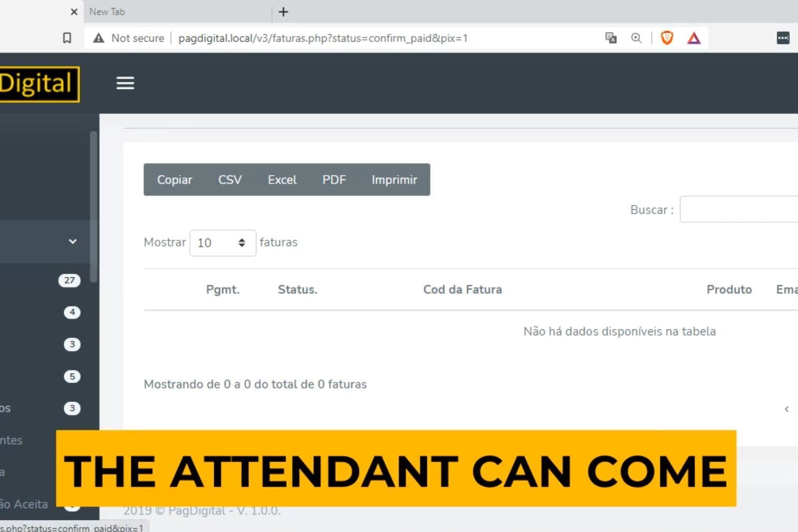Click the Digital logo
The image size is (798, 532).
pyautogui.click(x=37, y=84)
